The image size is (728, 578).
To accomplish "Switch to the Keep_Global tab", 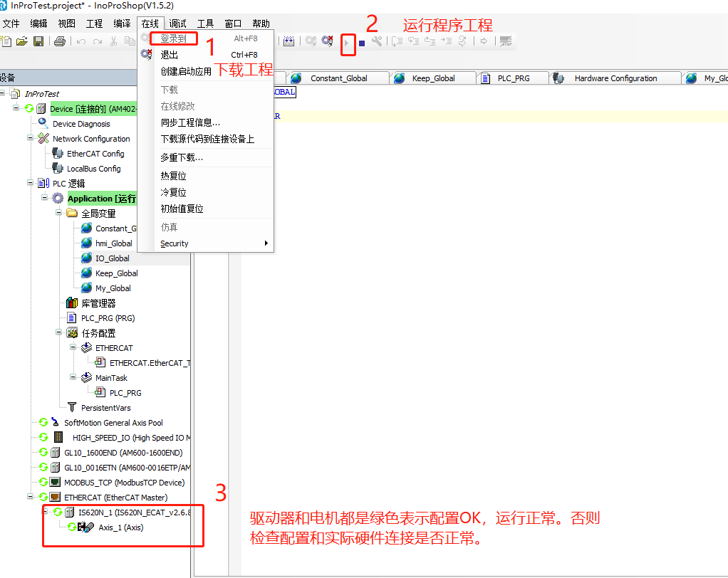I will 432,77.
